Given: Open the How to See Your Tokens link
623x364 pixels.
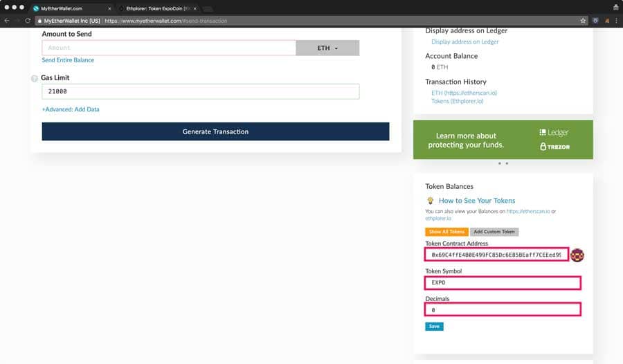Looking at the screenshot, I should pyautogui.click(x=477, y=201).
